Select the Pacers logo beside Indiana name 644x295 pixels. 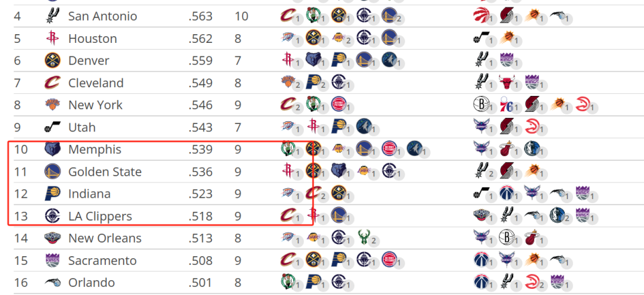(52, 194)
